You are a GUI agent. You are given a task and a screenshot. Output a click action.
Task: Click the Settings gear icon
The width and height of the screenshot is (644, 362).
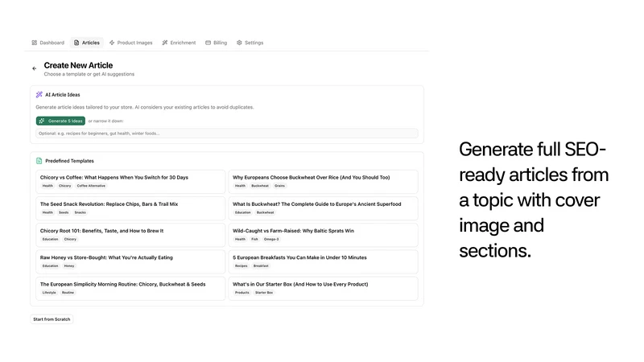click(239, 43)
